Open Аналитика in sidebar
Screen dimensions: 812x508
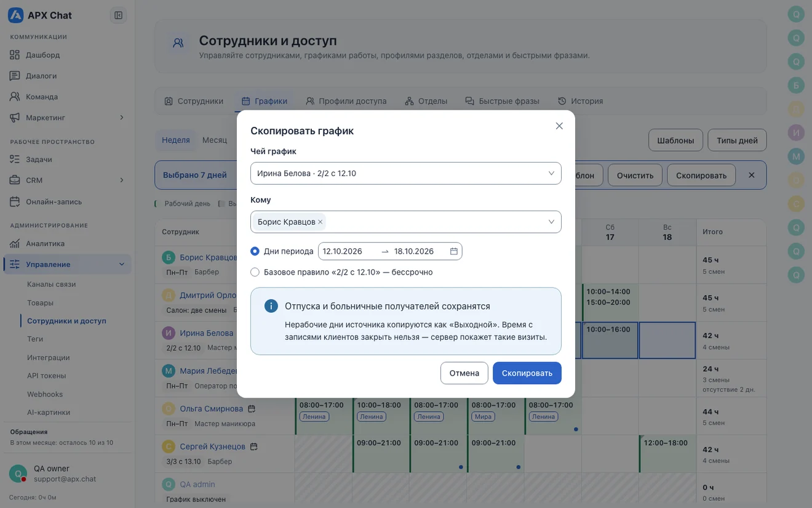(x=68, y=243)
